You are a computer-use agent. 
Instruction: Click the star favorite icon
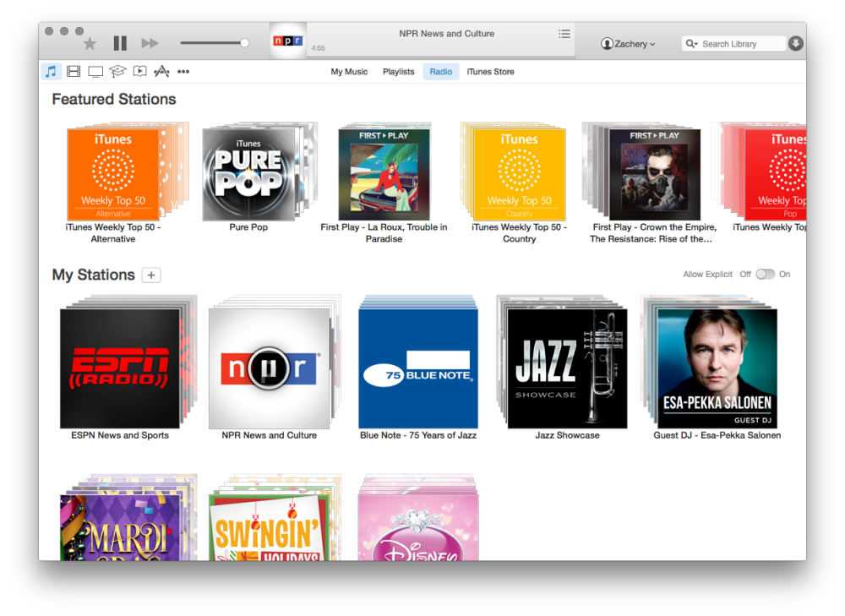pyautogui.click(x=90, y=44)
